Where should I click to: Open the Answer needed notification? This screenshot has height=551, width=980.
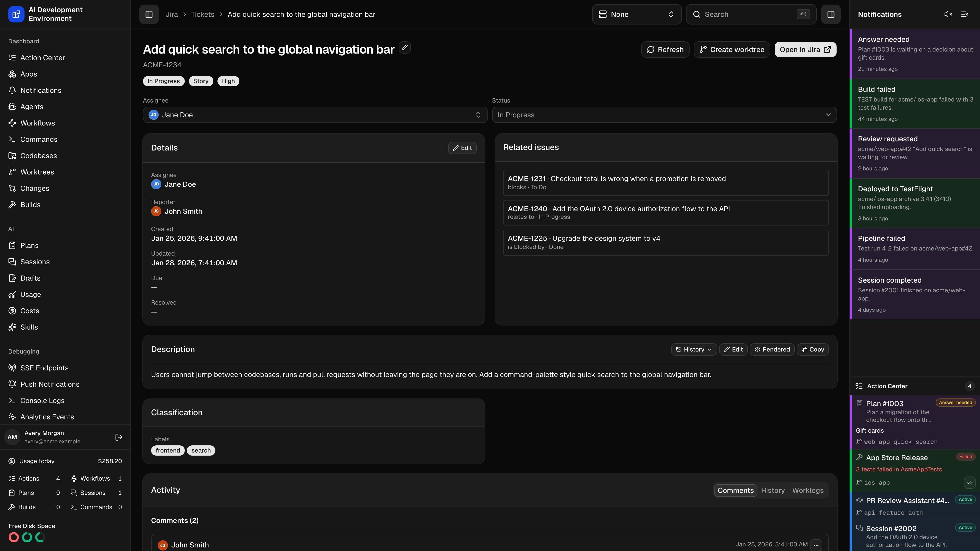(x=915, y=54)
